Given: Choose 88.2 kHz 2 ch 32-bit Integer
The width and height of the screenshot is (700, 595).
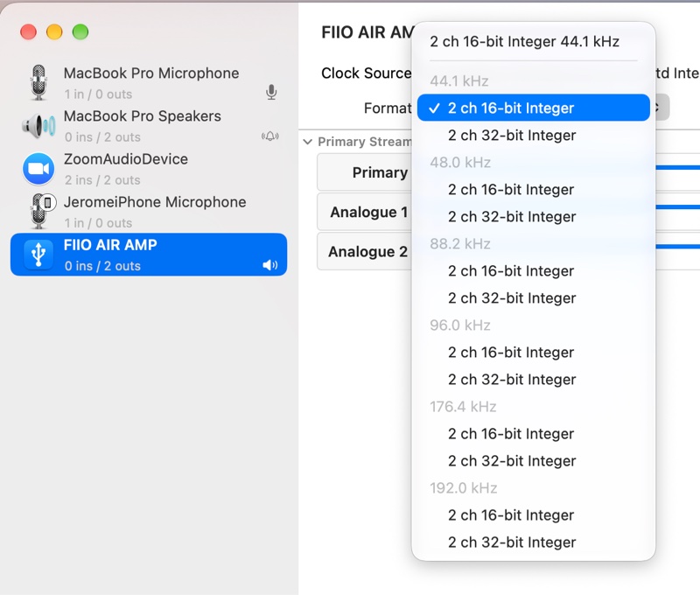Looking at the screenshot, I should [534, 297].
